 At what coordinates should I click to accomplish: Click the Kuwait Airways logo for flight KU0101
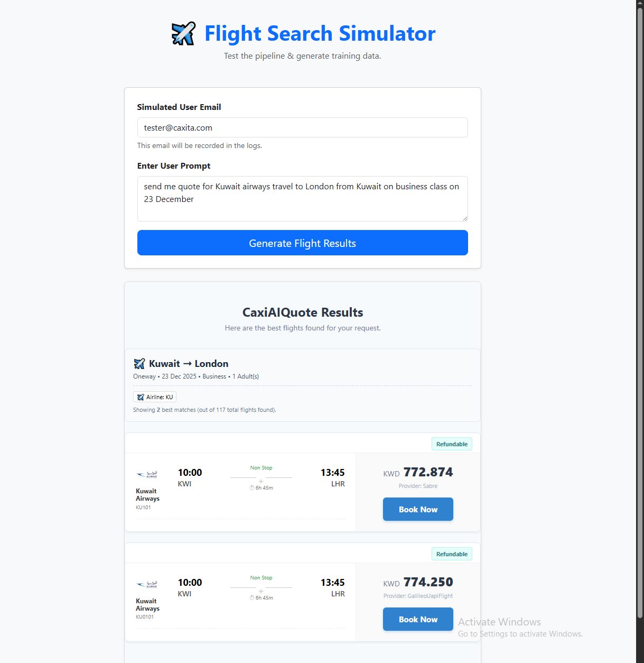147,584
